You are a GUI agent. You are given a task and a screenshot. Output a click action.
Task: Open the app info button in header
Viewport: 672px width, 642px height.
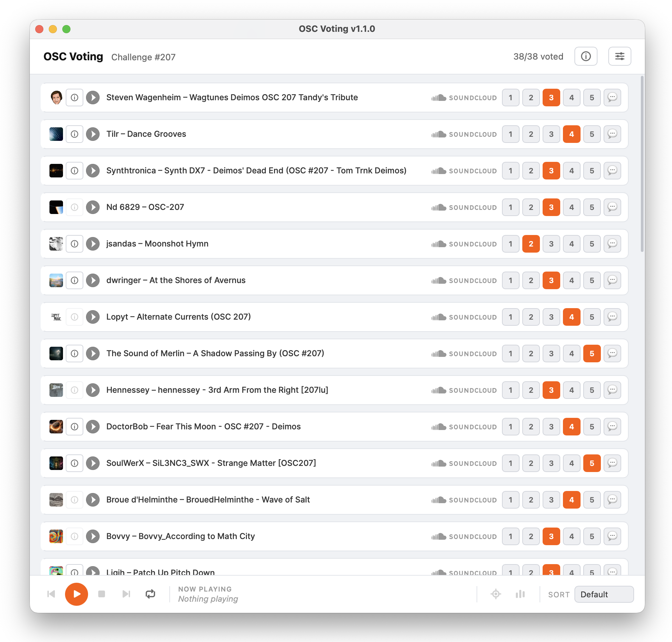click(x=585, y=56)
